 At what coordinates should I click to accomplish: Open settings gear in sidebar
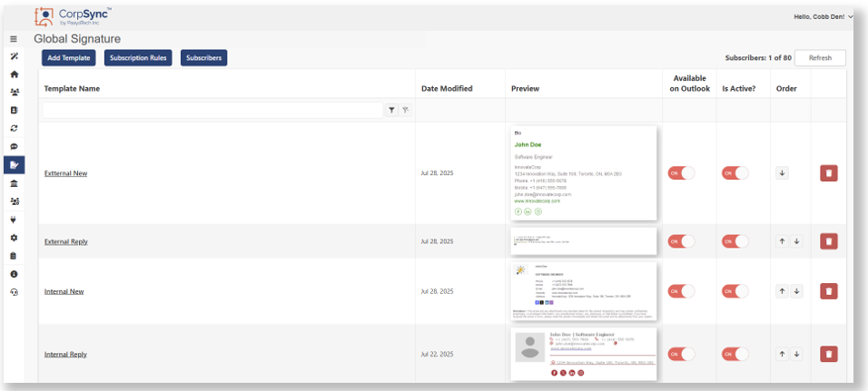pos(14,238)
